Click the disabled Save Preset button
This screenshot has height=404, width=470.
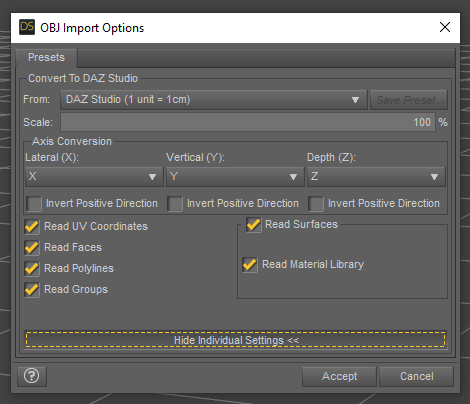tap(409, 99)
